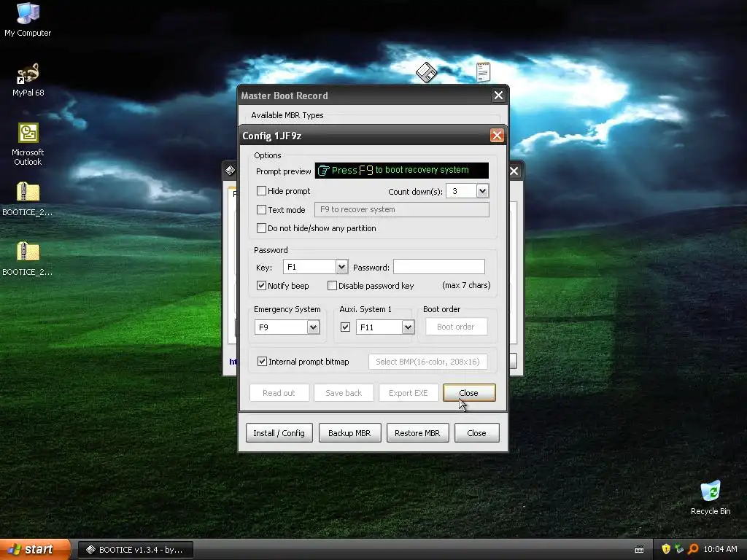The height and width of the screenshot is (560, 747).
Task: Click the Password input field
Action: pos(439,267)
